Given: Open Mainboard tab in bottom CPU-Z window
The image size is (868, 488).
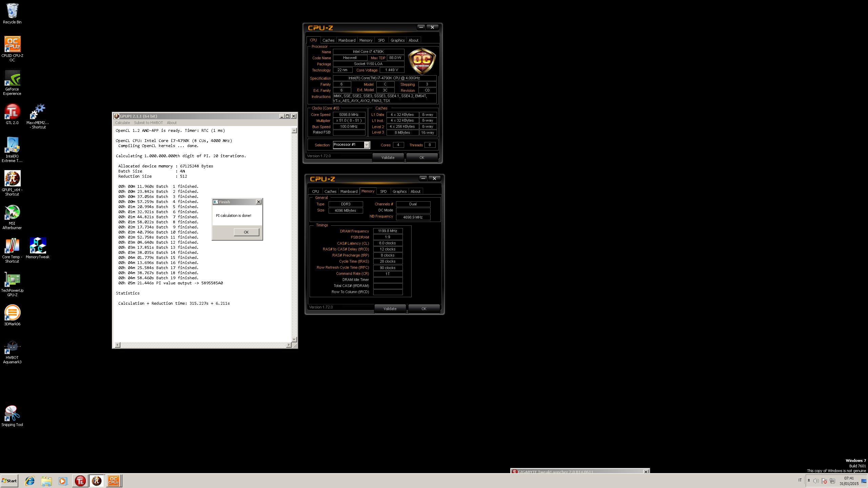Looking at the screenshot, I should pyautogui.click(x=349, y=191).
